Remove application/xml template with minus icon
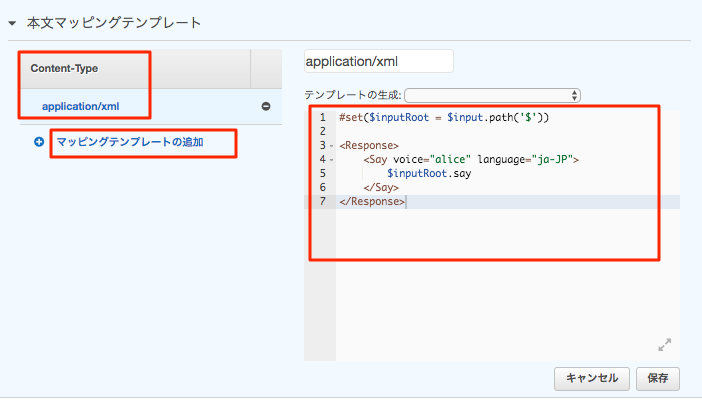The height and width of the screenshot is (404, 702). click(x=266, y=106)
